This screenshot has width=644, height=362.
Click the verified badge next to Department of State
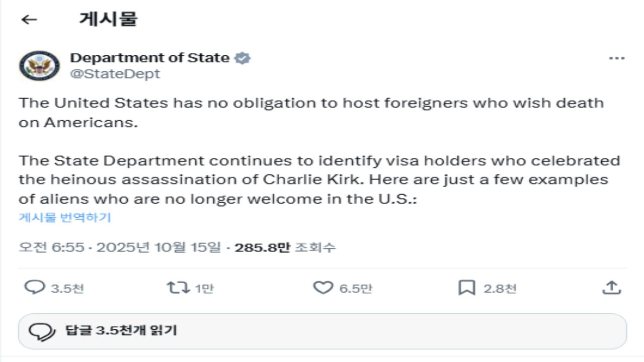point(243,58)
